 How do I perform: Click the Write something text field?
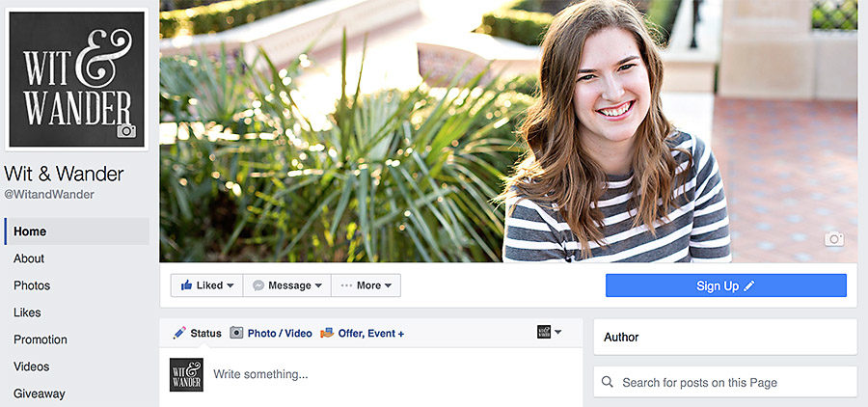pyautogui.click(x=393, y=375)
